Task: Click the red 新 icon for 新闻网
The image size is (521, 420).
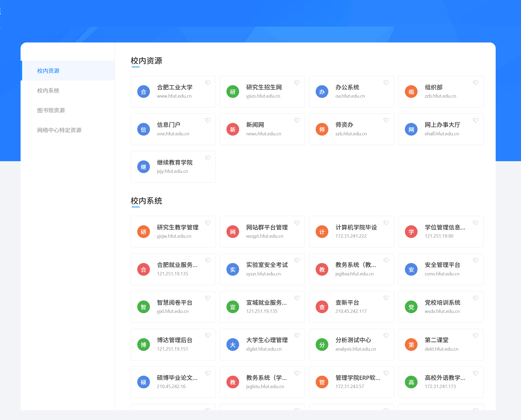Action: coord(233,130)
